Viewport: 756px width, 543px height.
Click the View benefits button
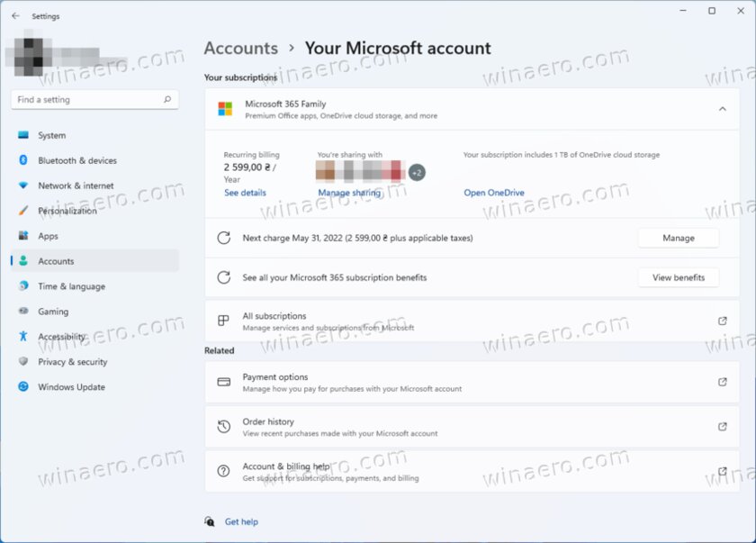pos(679,277)
